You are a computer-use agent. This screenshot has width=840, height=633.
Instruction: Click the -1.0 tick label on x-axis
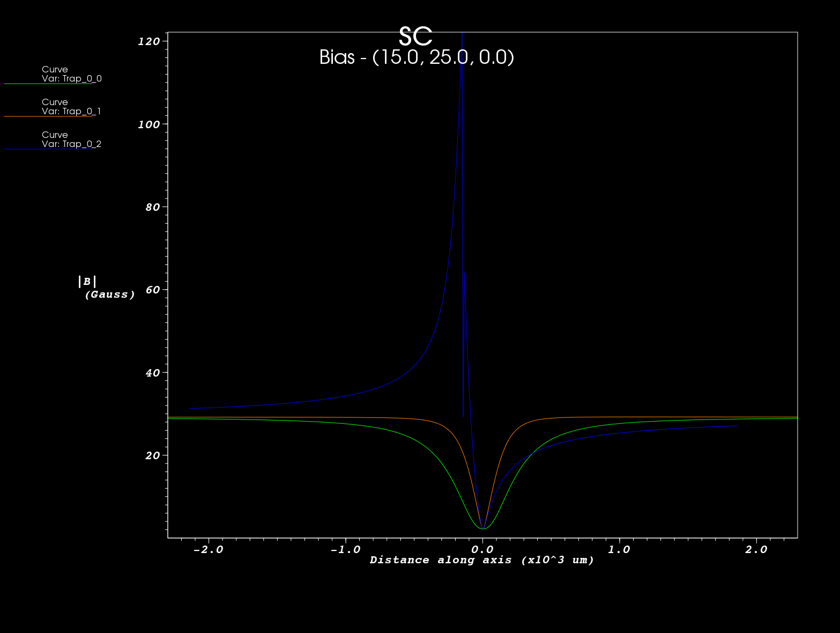click(345, 550)
